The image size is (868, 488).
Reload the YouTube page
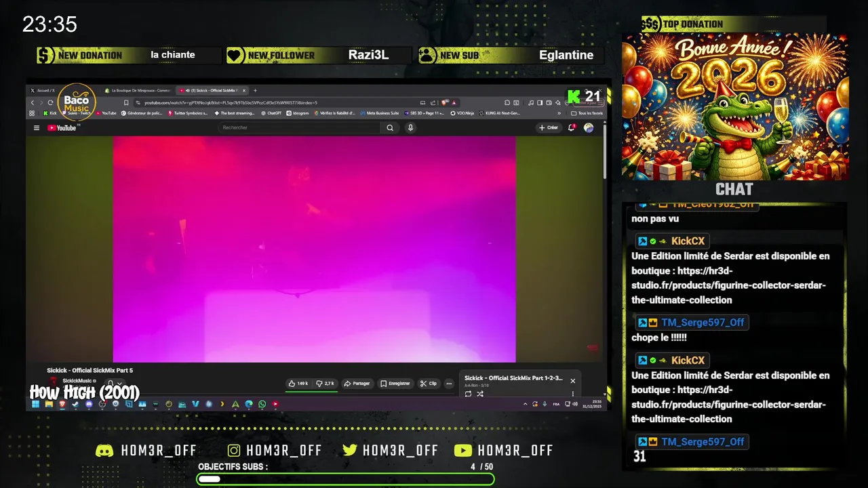pos(50,102)
